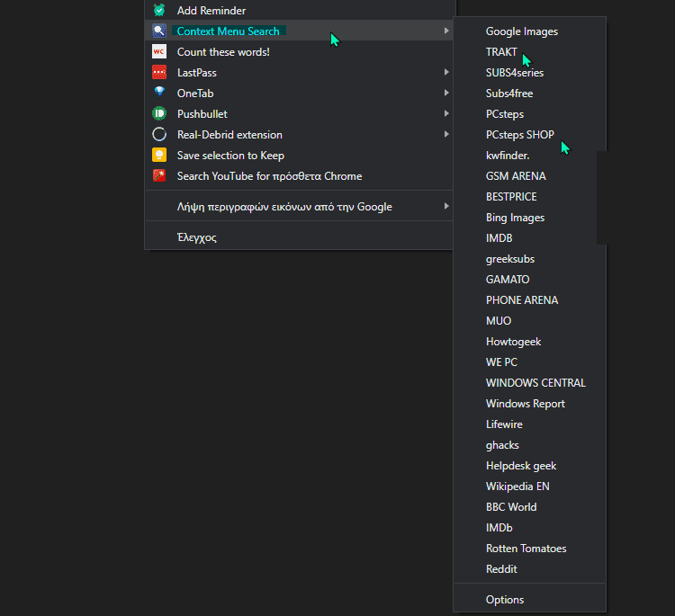Search on GSM ARENA
This screenshot has width=675, height=616.
pyautogui.click(x=530, y=176)
